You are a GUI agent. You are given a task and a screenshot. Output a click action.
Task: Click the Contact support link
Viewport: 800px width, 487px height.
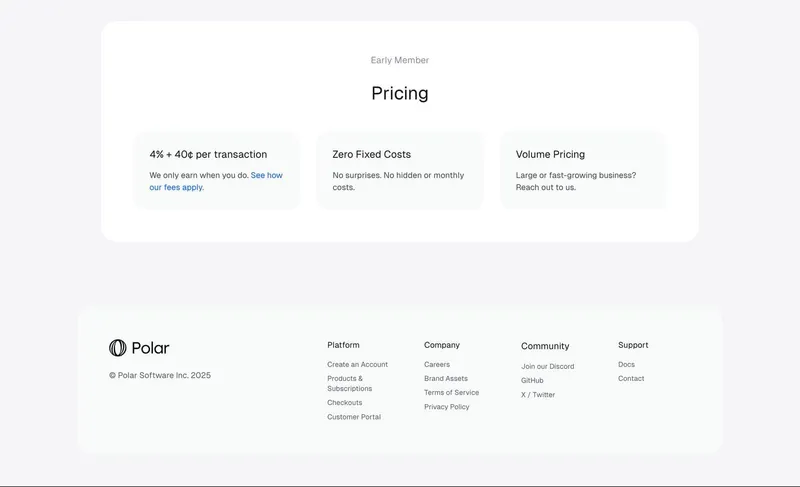pyautogui.click(x=631, y=379)
